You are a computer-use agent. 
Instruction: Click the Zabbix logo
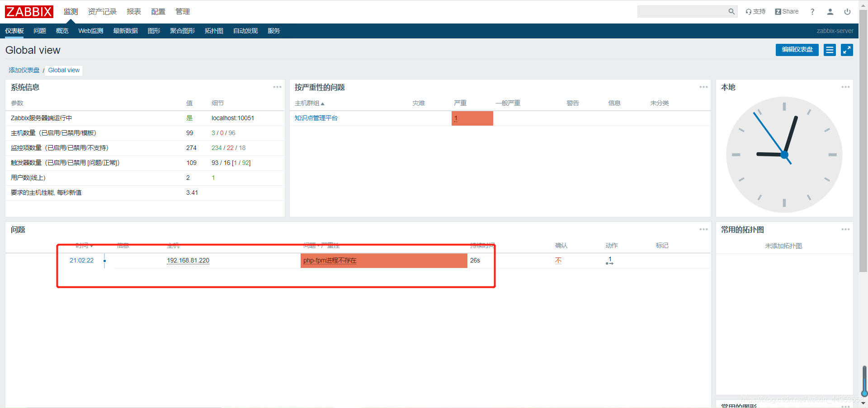(29, 12)
